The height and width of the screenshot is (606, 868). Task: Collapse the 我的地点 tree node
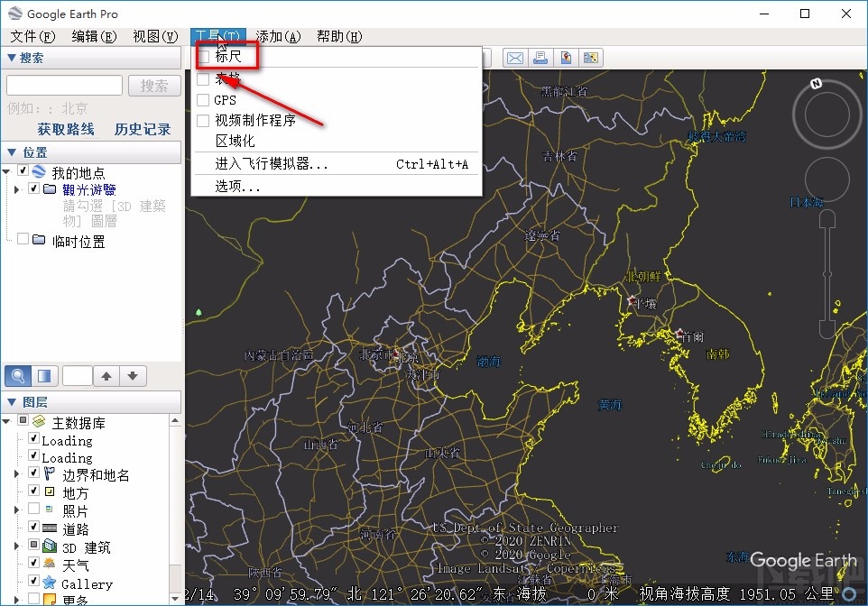click(6, 171)
